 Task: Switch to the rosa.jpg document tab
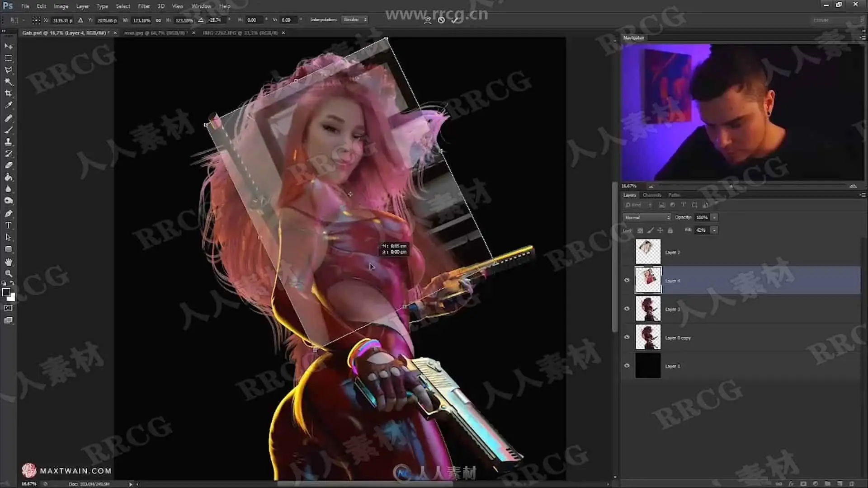(155, 33)
